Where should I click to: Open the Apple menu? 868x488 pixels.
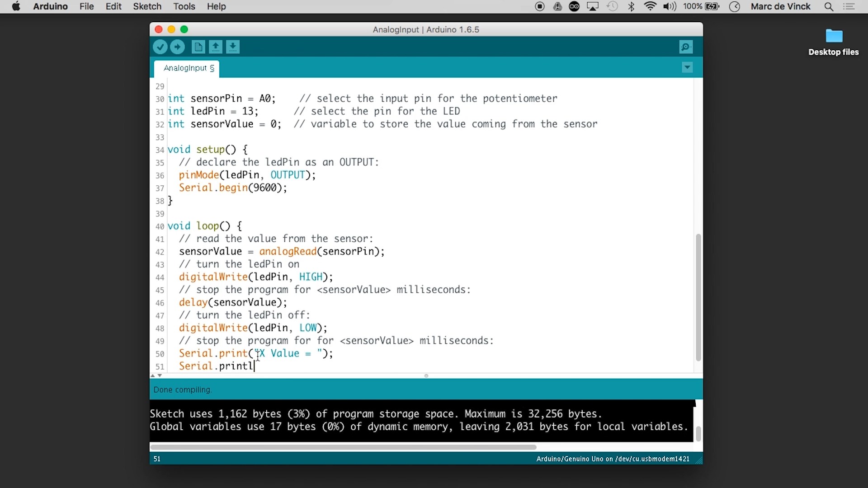tap(16, 7)
